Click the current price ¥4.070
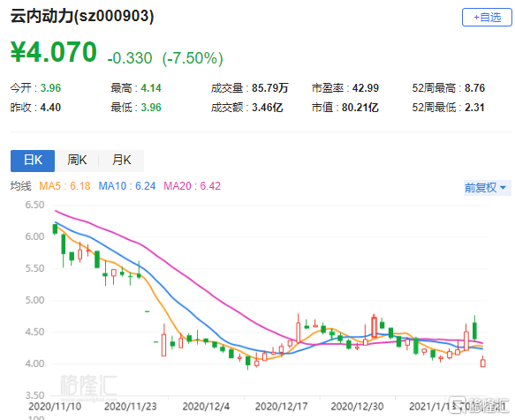 [54, 52]
